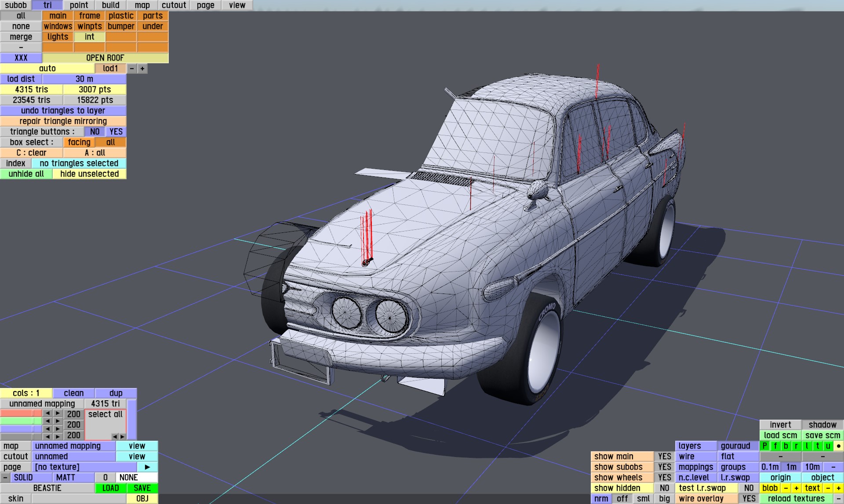Click red channel right arrow
The width and height of the screenshot is (844, 504).
[x=58, y=413]
